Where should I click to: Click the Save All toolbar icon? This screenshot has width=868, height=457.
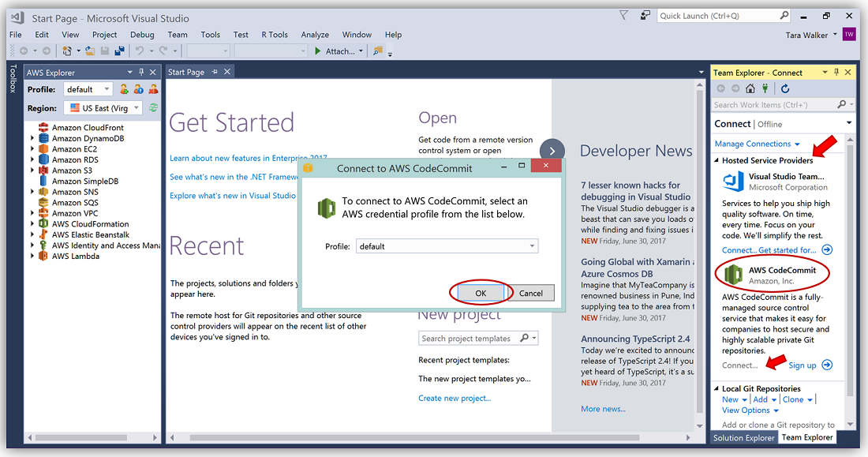(x=119, y=51)
